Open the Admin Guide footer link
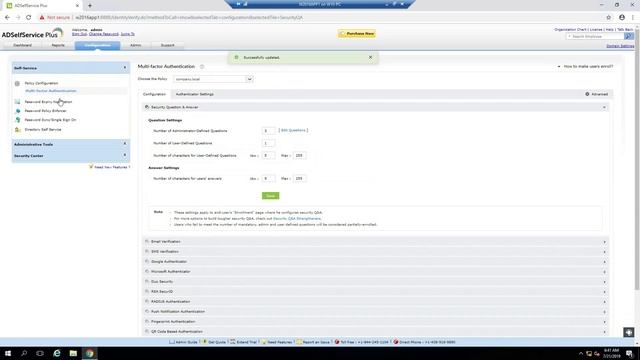Screen dimensions: 640x360 (x=183, y=342)
